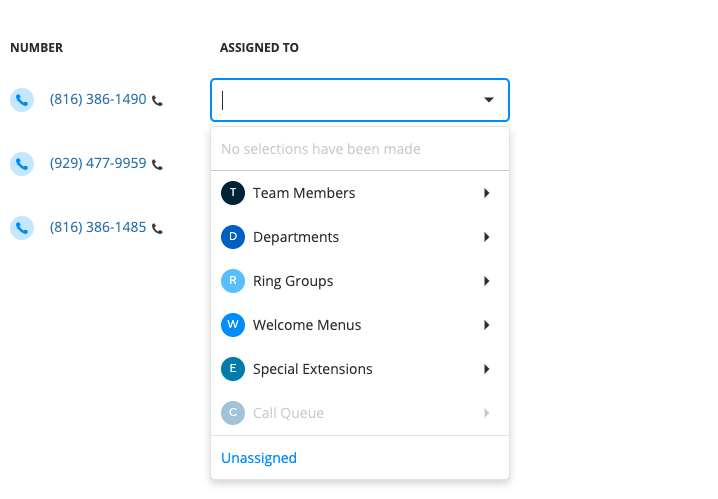Click the "No selections have been made" text

pyautogui.click(x=321, y=149)
